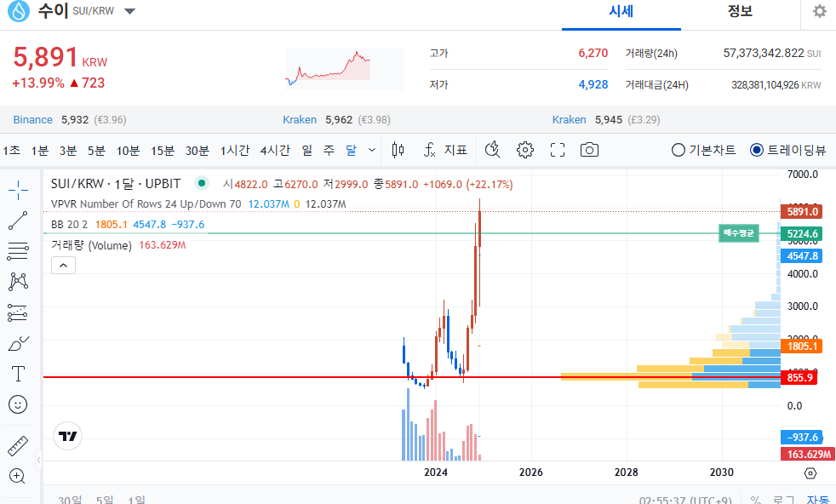Select the brush drawing tool
The height and width of the screenshot is (504, 836).
coord(18,343)
